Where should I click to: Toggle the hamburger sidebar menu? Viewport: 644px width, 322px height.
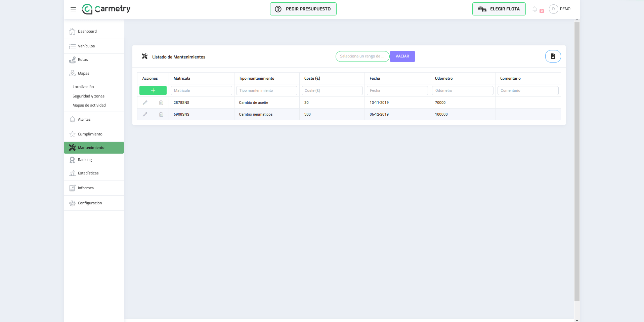coord(73,9)
